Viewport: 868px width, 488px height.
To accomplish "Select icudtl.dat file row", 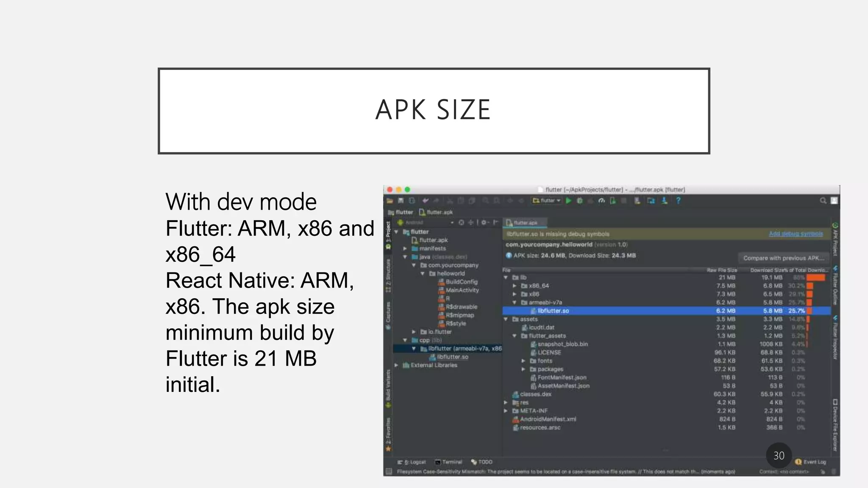I will [x=666, y=327].
